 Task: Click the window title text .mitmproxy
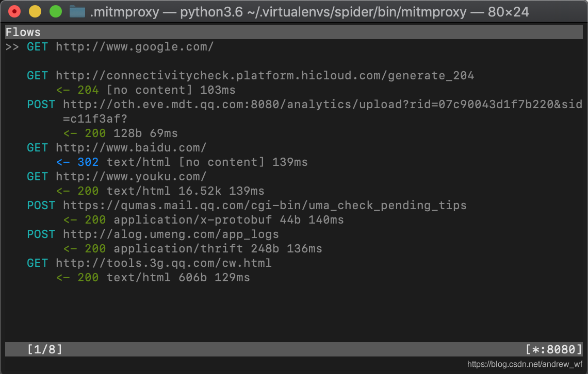(124, 12)
